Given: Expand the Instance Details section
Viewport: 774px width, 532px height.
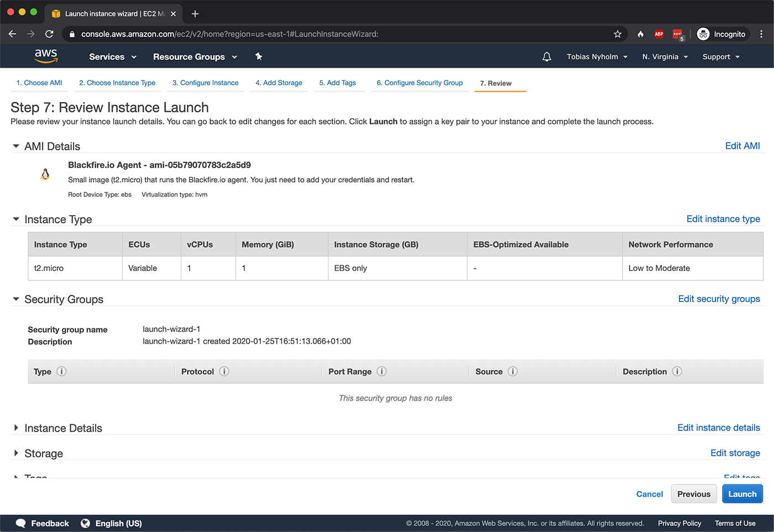Looking at the screenshot, I should (x=16, y=428).
